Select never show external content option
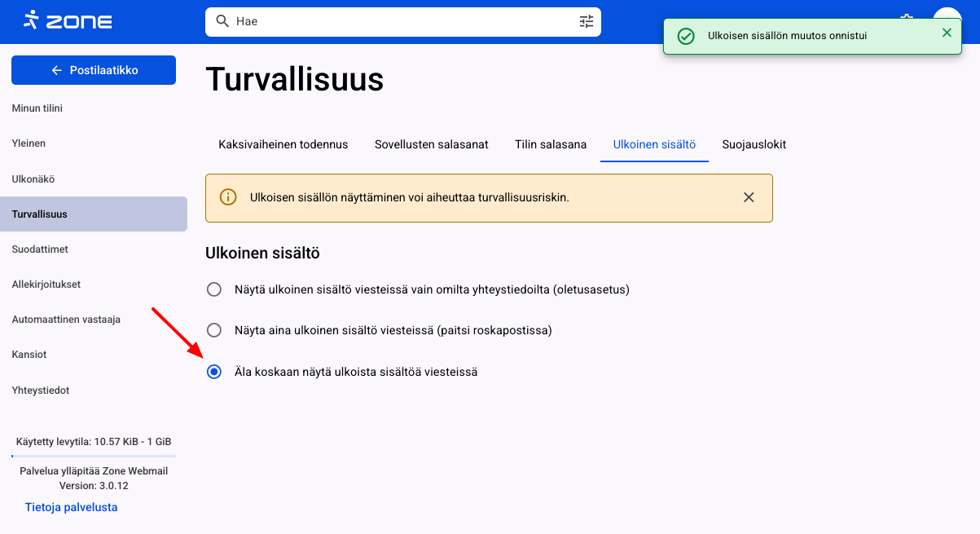Image resolution: width=980 pixels, height=534 pixels. [214, 372]
